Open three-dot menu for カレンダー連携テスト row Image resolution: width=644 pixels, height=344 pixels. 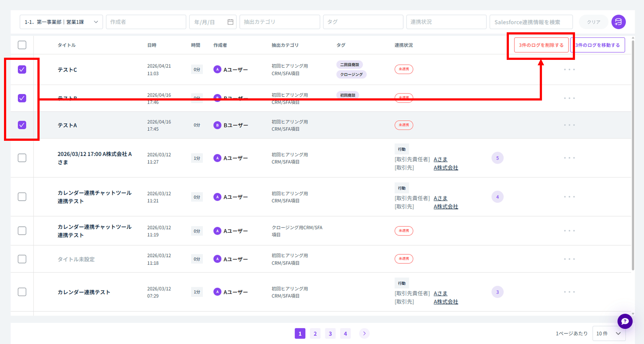point(569,292)
